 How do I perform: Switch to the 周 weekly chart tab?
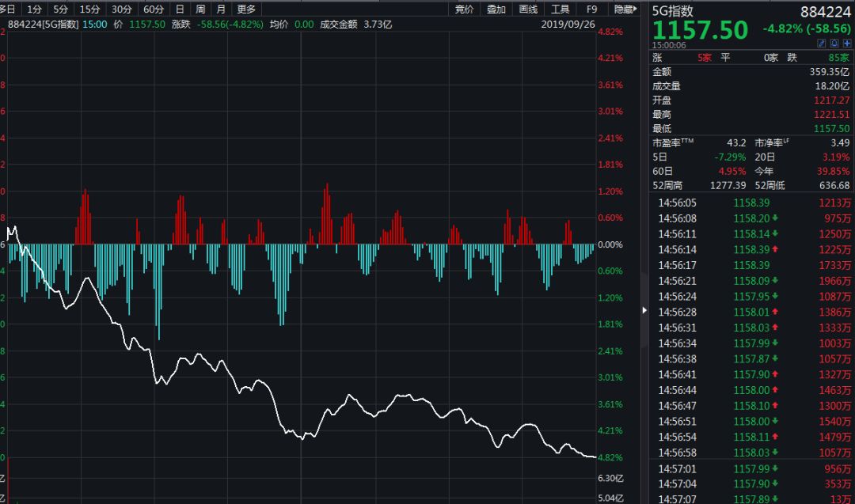point(200,9)
